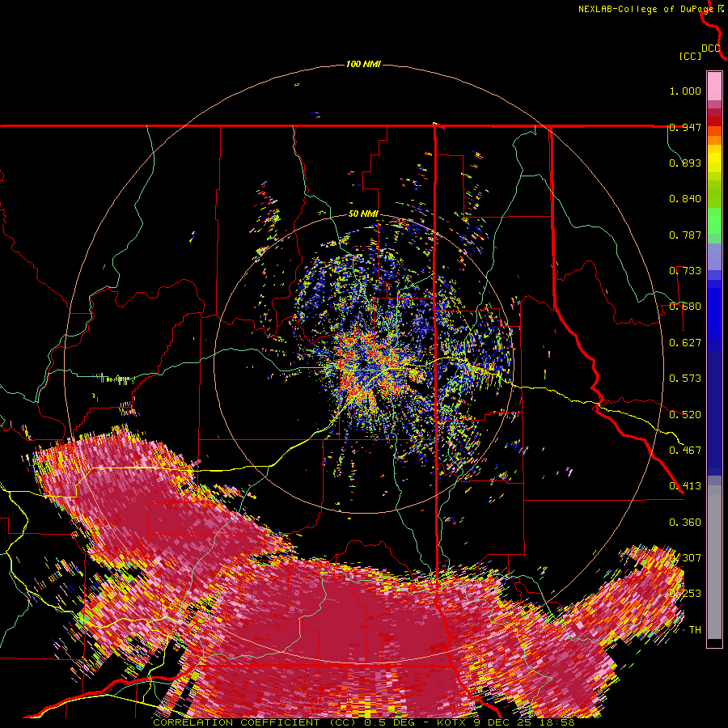728x728 pixels.
Task: Click the 0.413 scale value label
Action: coord(685,486)
